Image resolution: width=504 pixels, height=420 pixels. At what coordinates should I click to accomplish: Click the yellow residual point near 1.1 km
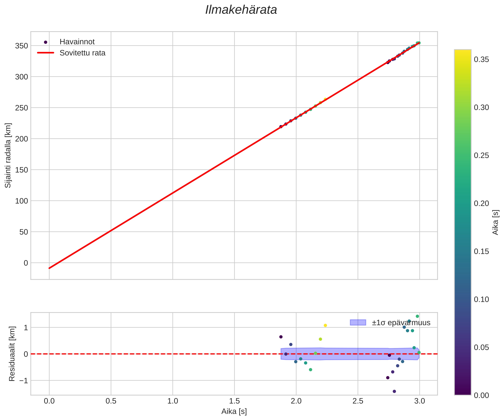(x=325, y=325)
